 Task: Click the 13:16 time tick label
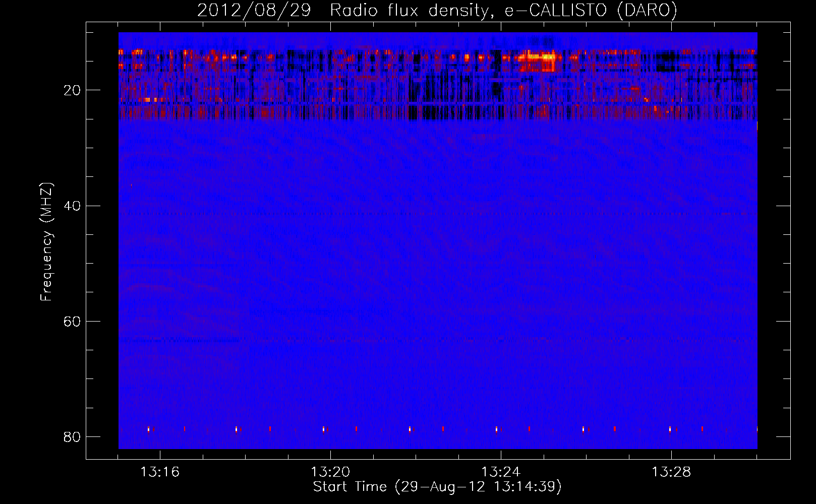click(x=160, y=472)
